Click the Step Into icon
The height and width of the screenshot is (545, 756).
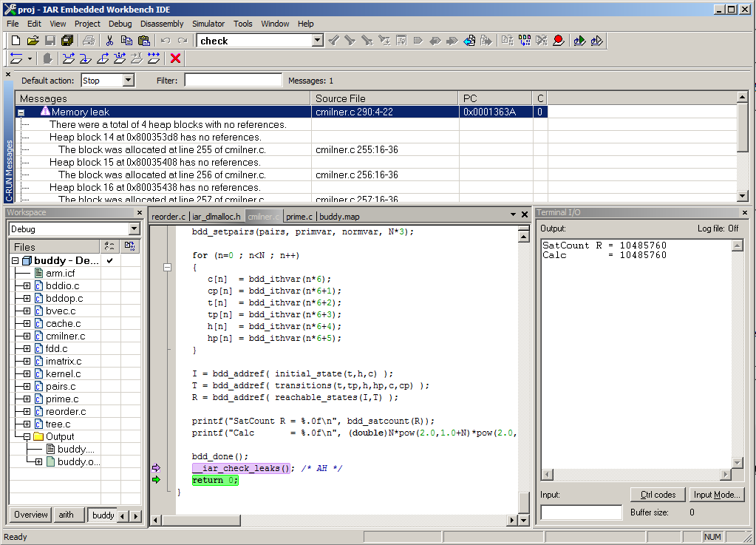coord(84,58)
